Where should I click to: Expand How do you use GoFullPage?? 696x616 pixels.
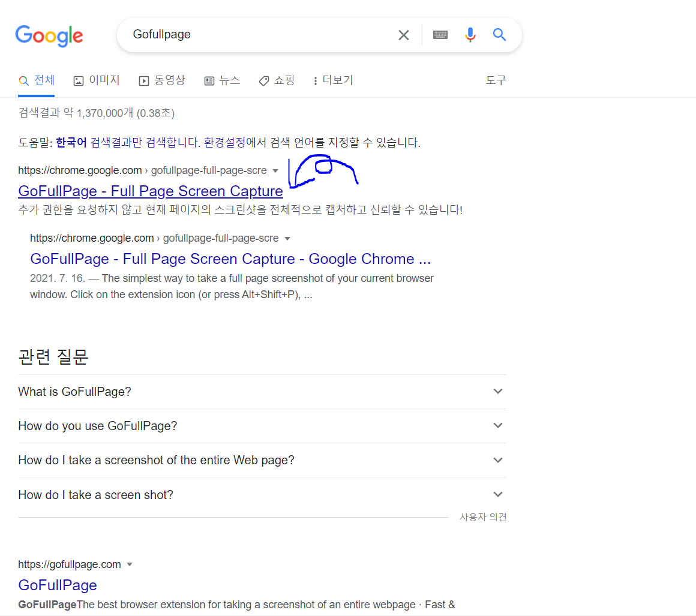point(262,426)
